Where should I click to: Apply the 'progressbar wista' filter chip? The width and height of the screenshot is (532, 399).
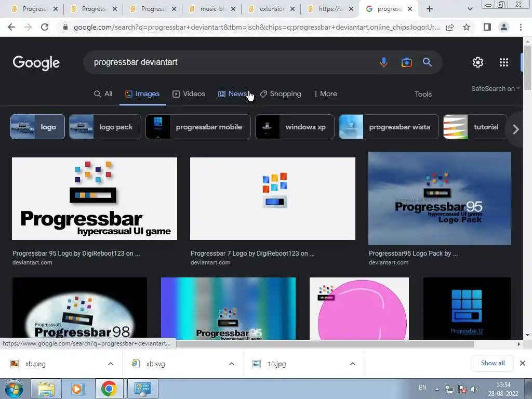(389, 127)
